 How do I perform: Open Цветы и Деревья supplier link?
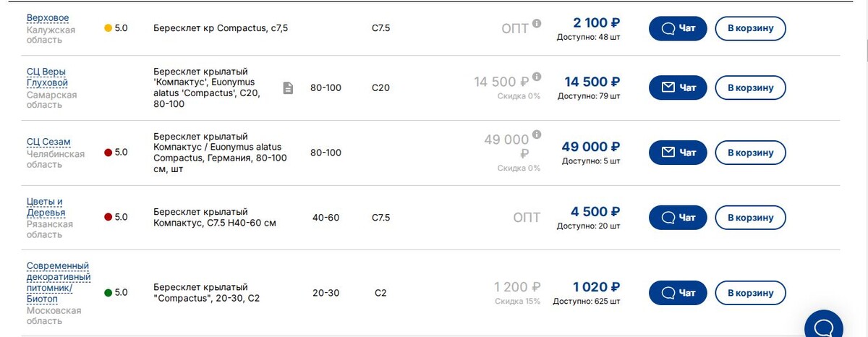(x=46, y=207)
